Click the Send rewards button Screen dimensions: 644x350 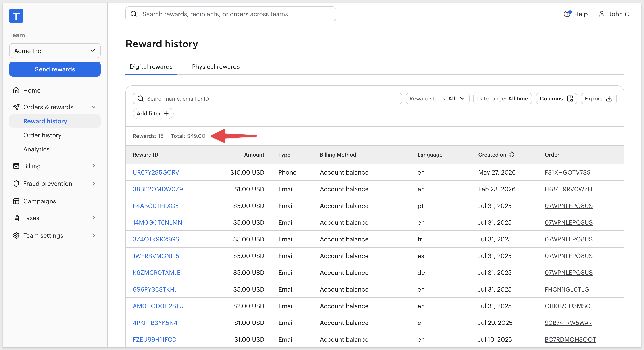pos(55,69)
